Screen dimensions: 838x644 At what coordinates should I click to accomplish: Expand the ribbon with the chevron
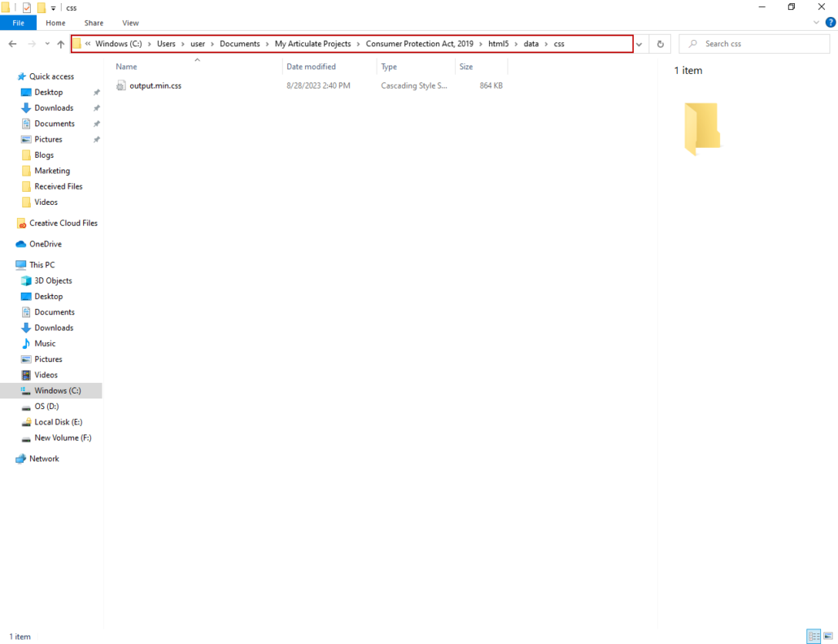pos(816,23)
